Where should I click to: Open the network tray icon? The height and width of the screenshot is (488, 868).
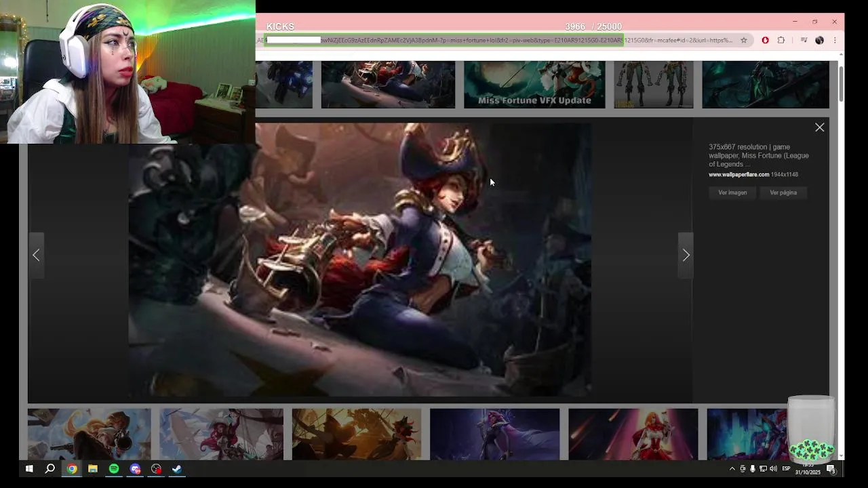coord(763,468)
